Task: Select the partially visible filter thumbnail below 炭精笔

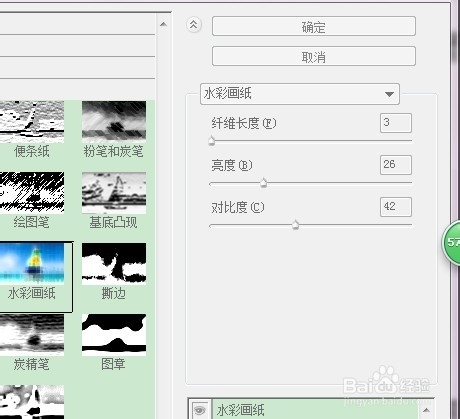Action: pos(32,402)
